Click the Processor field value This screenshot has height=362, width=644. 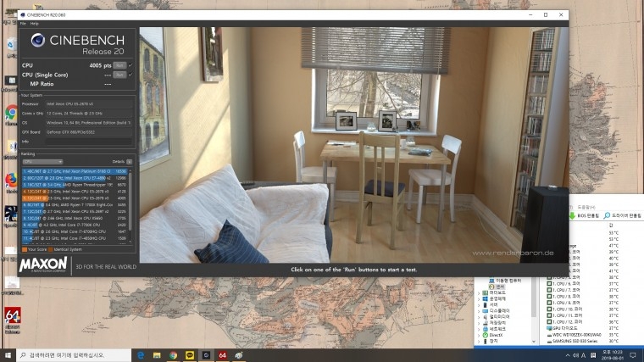[x=89, y=104]
